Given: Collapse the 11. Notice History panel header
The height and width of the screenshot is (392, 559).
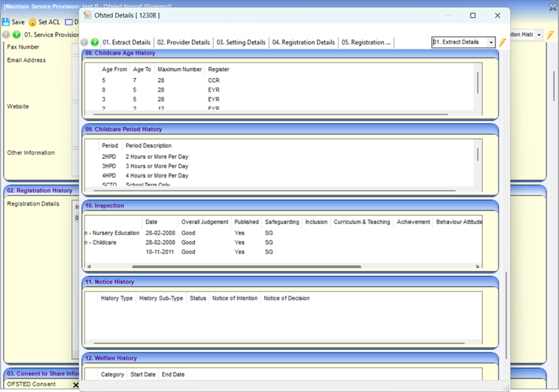Looking at the screenshot, I should coord(291,282).
